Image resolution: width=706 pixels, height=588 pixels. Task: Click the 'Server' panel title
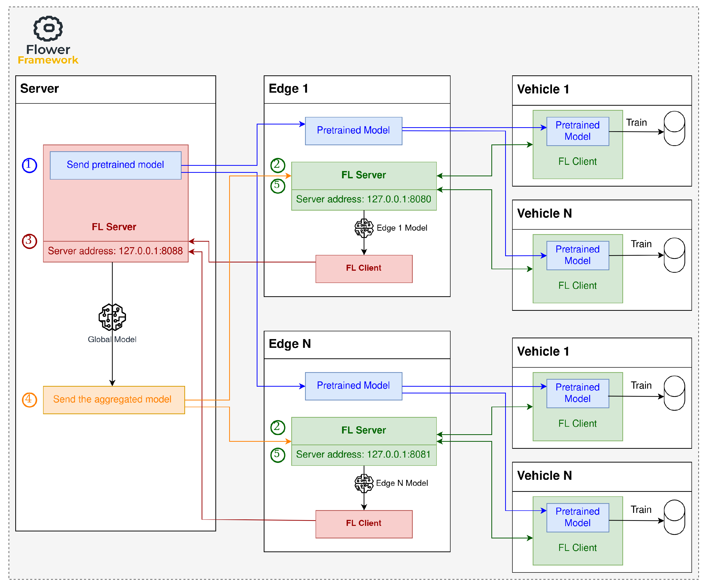click(39, 88)
